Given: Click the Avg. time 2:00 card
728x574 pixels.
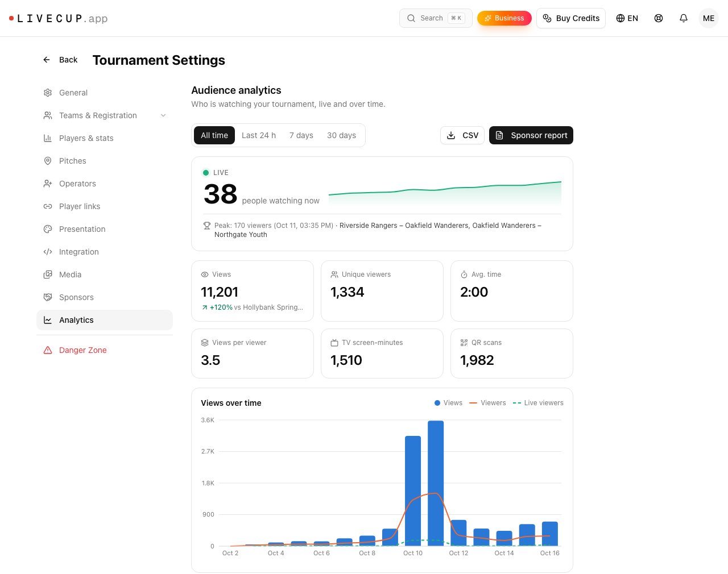Looking at the screenshot, I should [512, 291].
